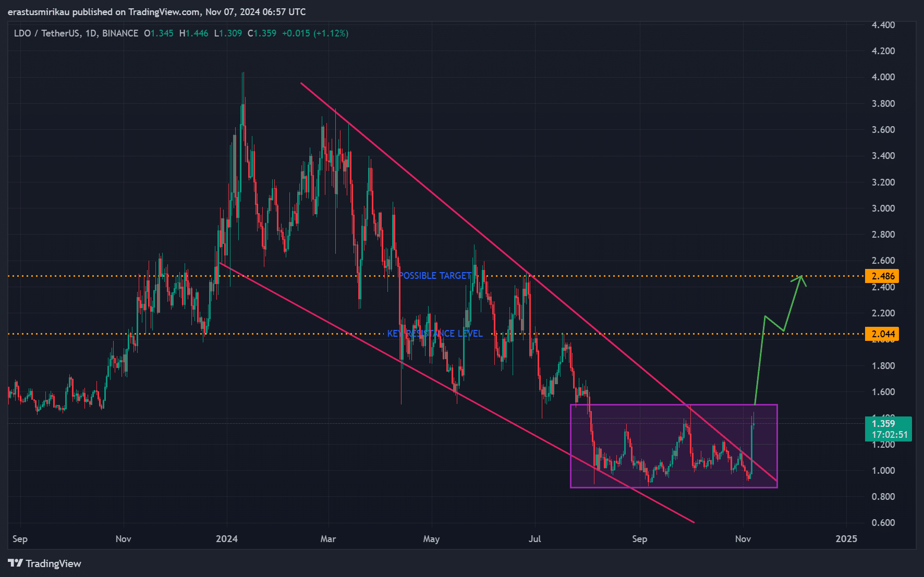
Task: Click the orange 2.044 price label
Action: point(882,334)
